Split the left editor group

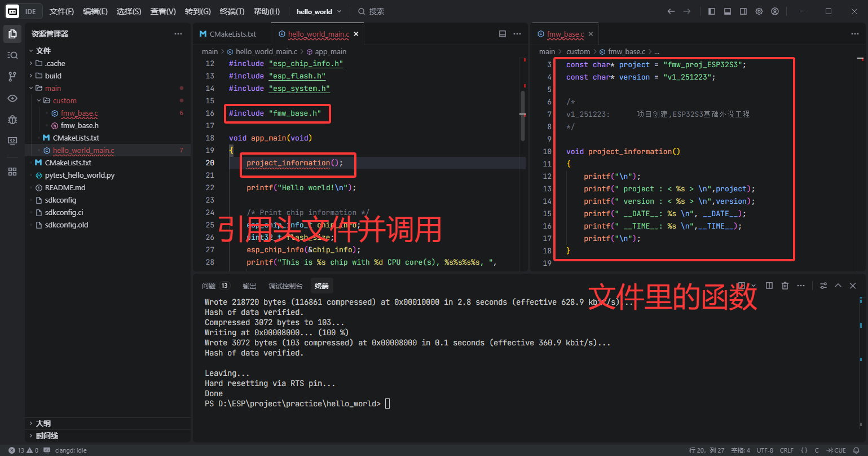click(503, 34)
